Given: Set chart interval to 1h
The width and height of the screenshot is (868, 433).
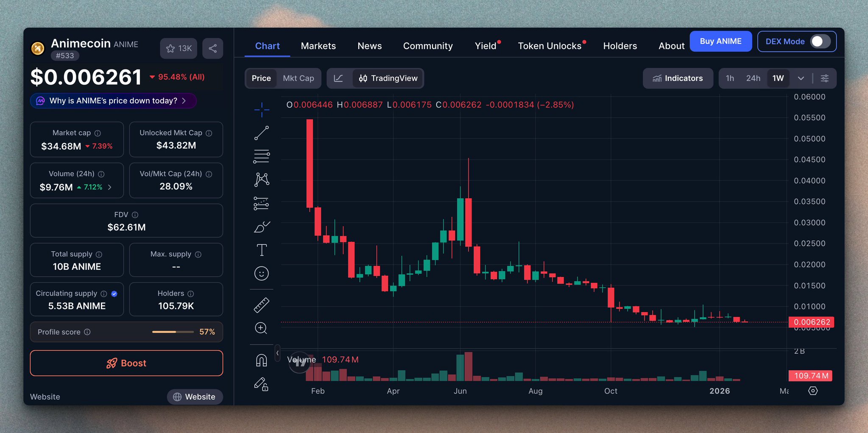Looking at the screenshot, I should [730, 78].
